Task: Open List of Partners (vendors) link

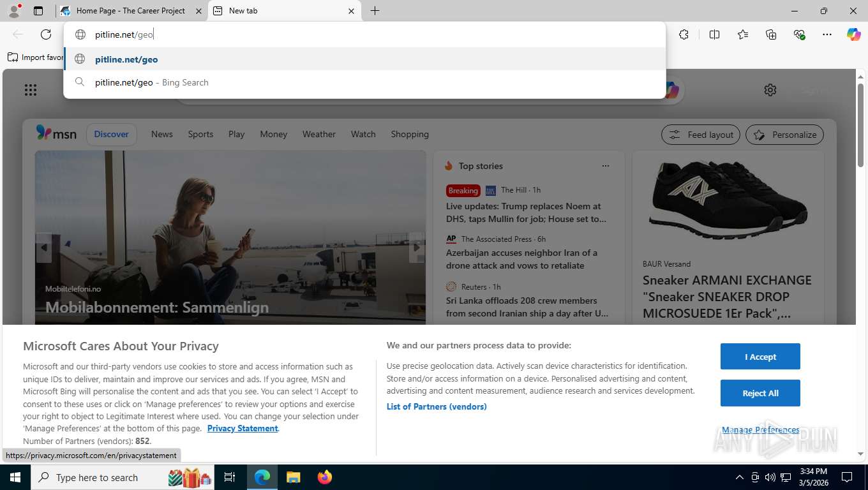Action: point(437,406)
